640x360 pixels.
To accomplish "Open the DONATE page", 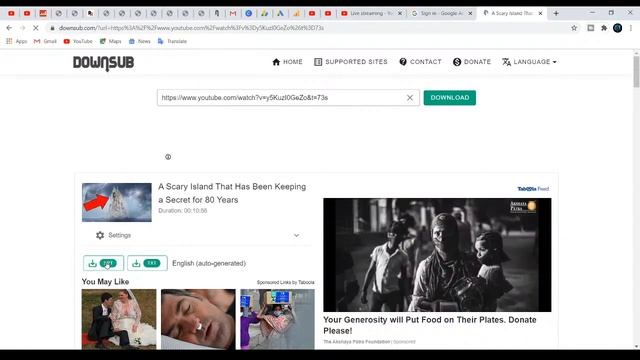I will point(472,62).
